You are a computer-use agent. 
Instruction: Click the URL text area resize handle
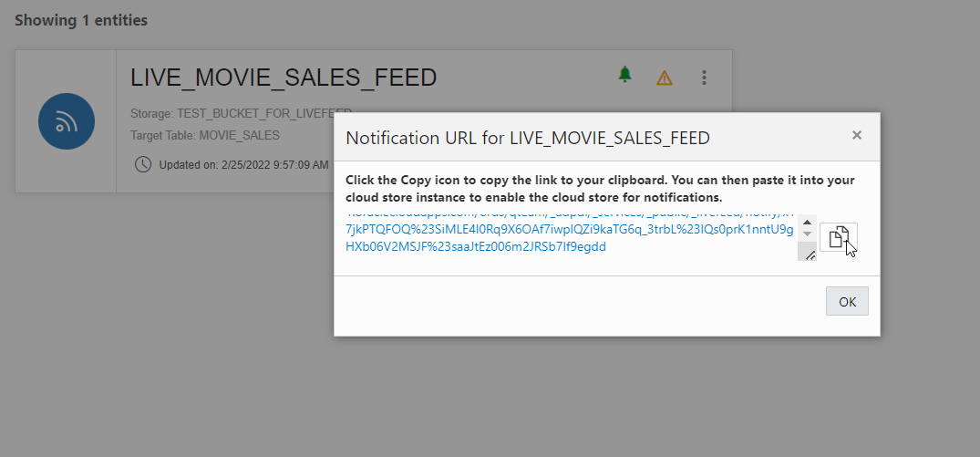(809, 254)
